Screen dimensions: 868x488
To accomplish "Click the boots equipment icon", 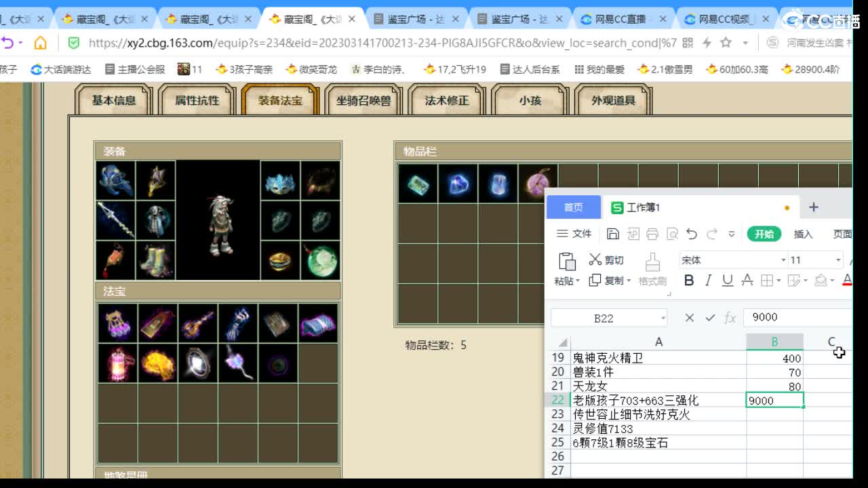I will 155,260.
